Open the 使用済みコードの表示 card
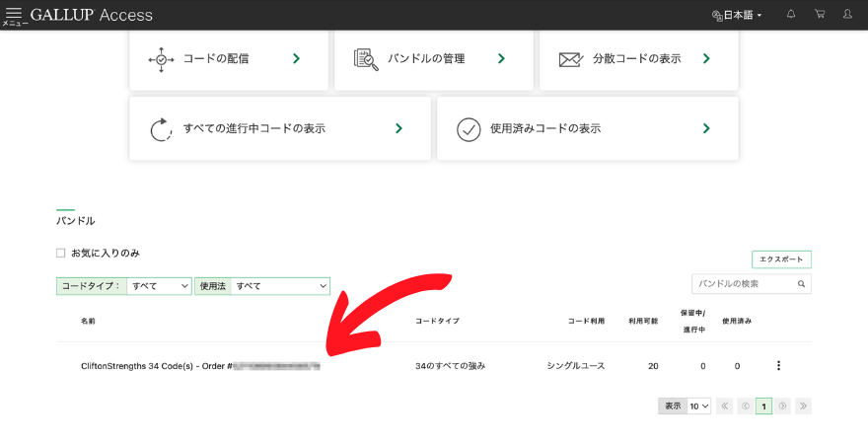This screenshot has height=444, width=868. (588, 128)
